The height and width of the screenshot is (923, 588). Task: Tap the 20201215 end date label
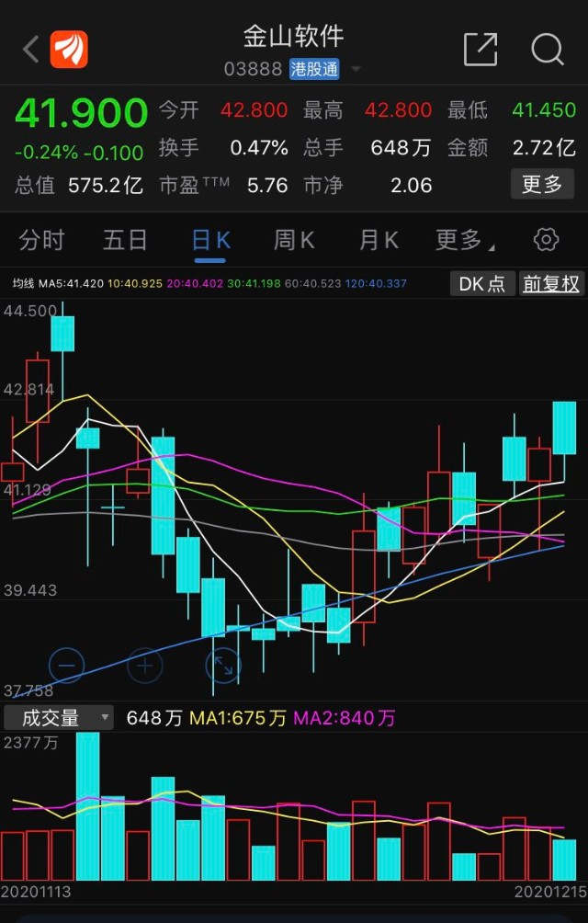tap(551, 892)
